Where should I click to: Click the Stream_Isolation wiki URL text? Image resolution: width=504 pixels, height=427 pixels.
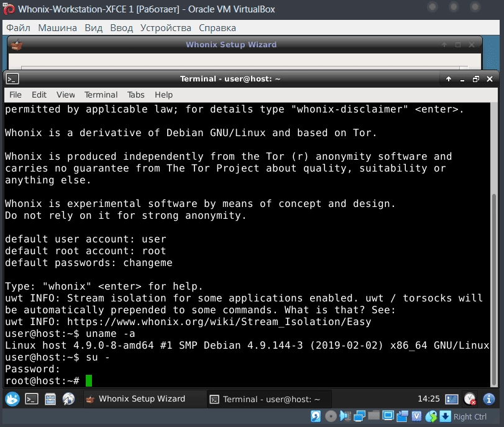tap(219, 322)
